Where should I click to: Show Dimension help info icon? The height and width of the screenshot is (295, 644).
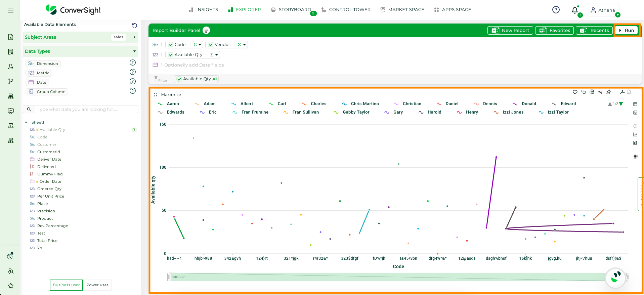133,62
